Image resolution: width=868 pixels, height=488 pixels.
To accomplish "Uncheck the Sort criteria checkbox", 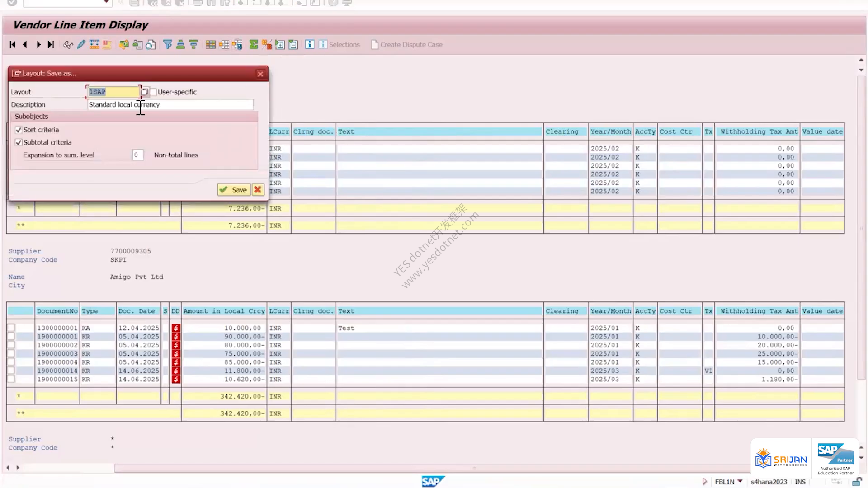I will [x=19, y=130].
